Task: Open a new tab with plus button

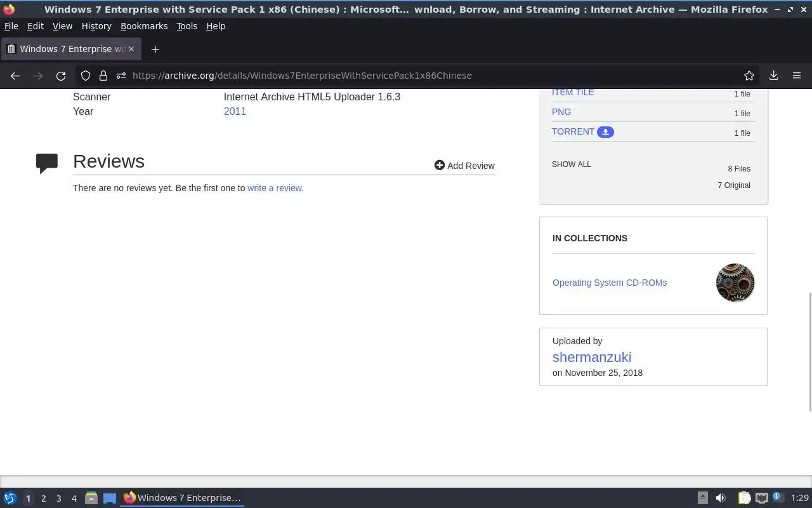Action: coord(155,49)
